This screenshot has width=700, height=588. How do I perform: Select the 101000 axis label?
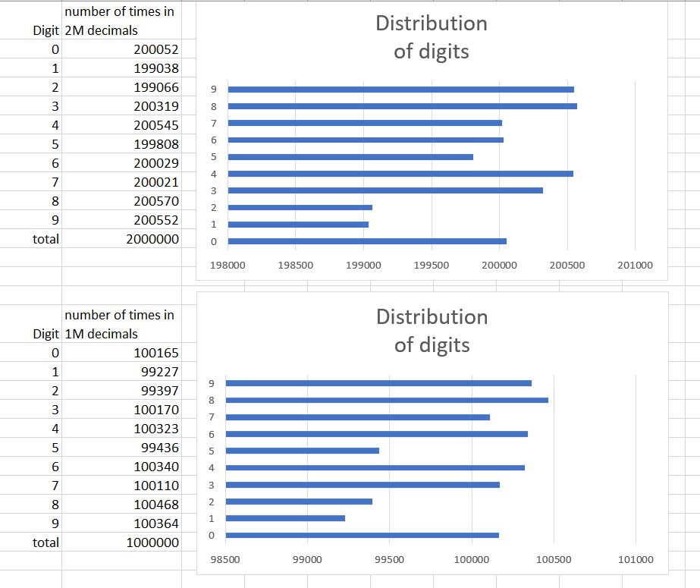tap(636, 559)
